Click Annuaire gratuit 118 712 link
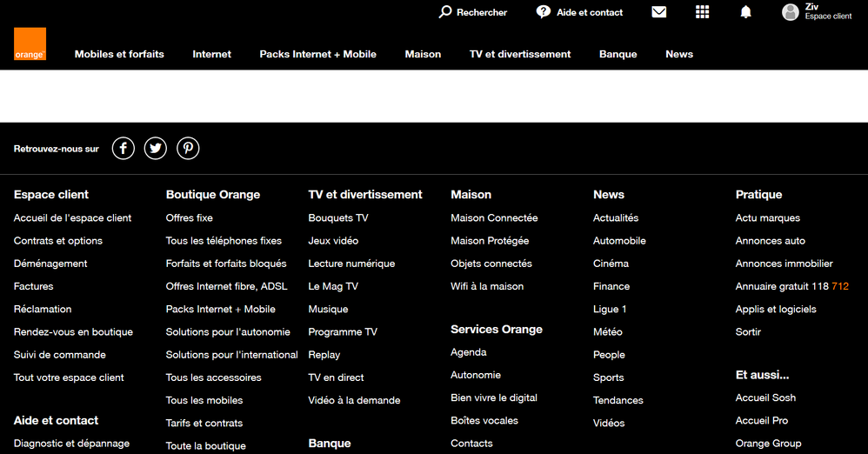 [x=791, y=286]
